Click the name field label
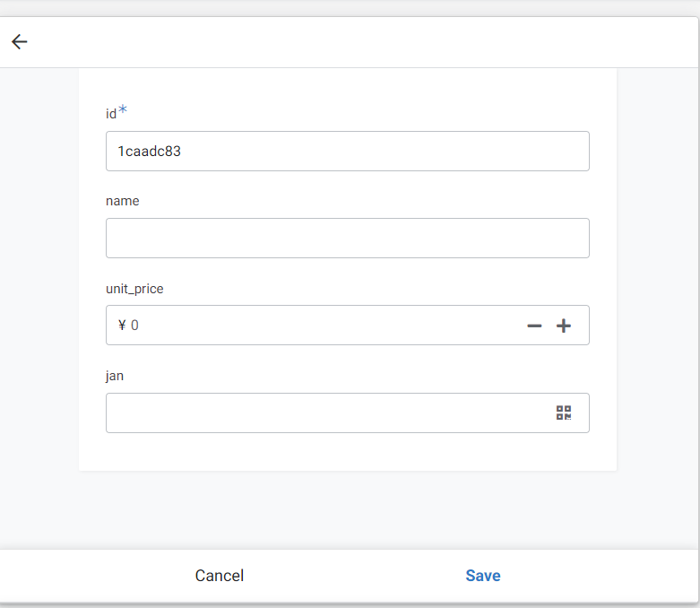The image size is (700, 608). 122,201
